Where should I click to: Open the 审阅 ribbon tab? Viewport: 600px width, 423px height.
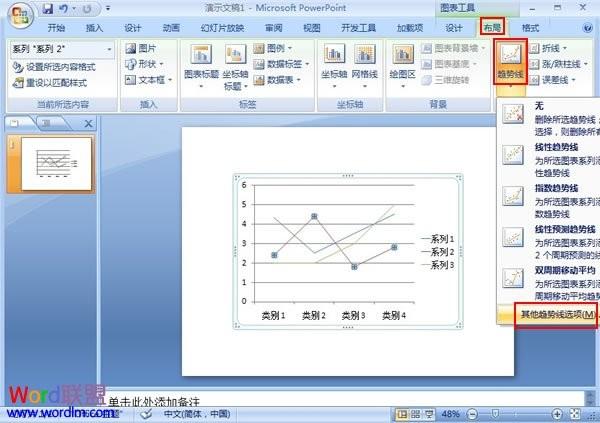(274, 28)
